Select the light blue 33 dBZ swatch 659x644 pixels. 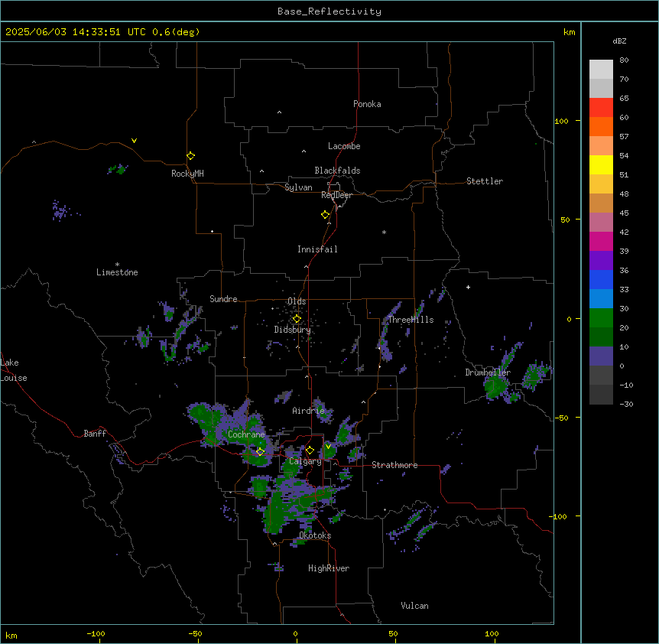(x=601, y=298)
